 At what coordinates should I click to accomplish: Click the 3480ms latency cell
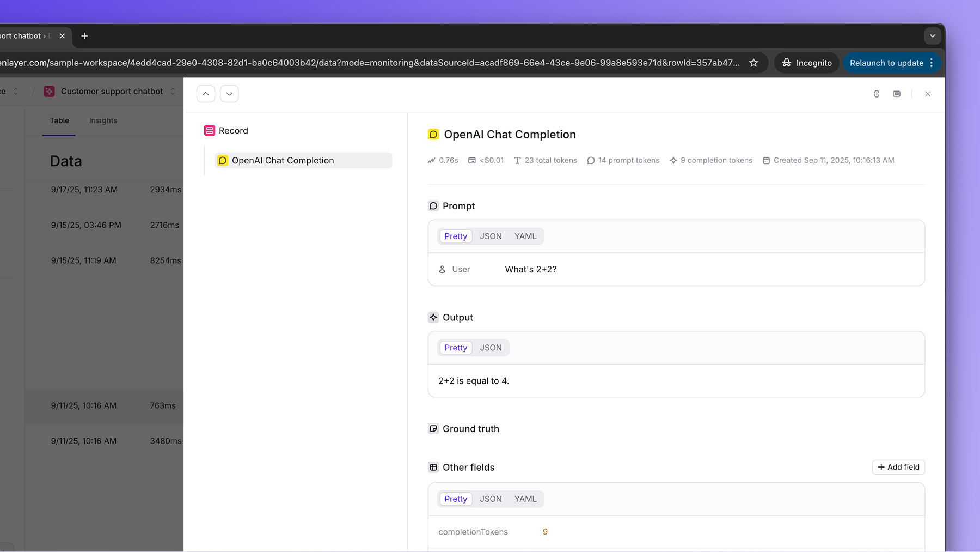pyautogui.click(x=166, y=441)
